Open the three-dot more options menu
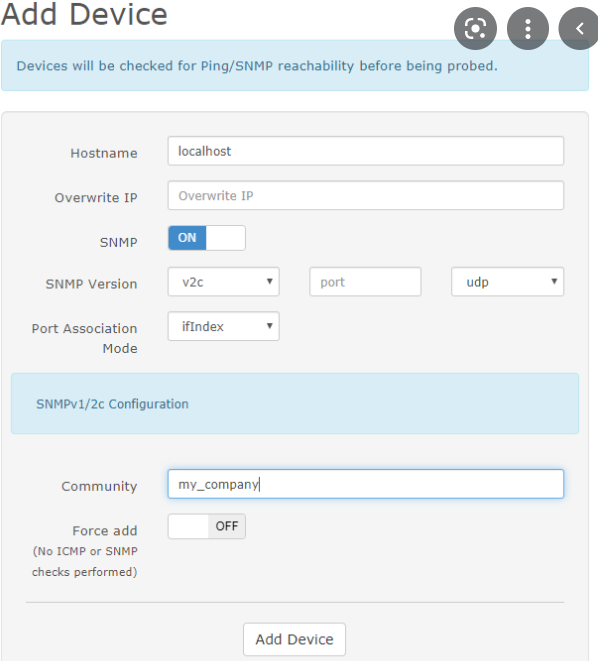Image resolution: width=598 pixels, height=661 pixels. 528,29
